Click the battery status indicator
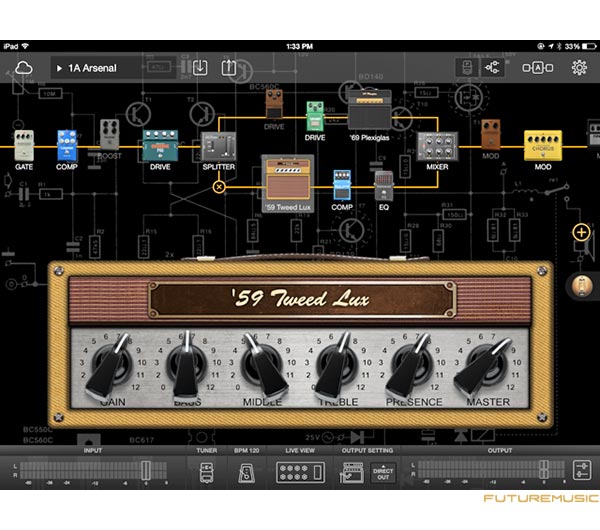The image size is (600, 530). point(589,46)
